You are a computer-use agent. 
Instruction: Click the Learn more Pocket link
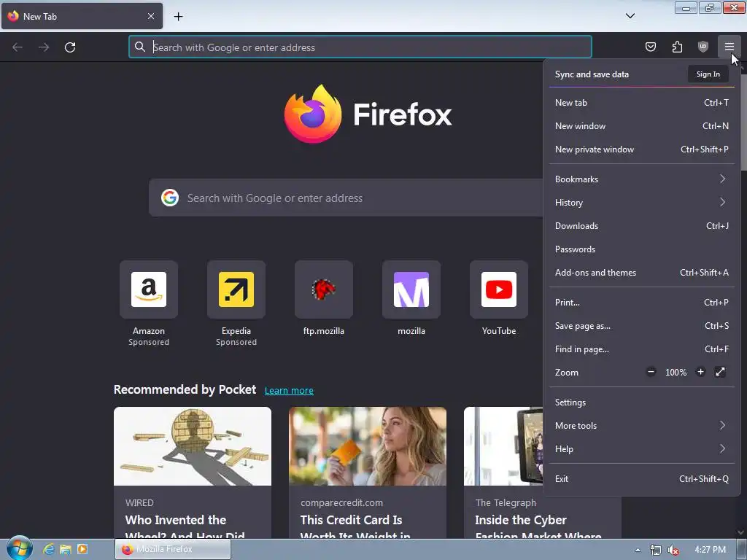pos(289,391)
